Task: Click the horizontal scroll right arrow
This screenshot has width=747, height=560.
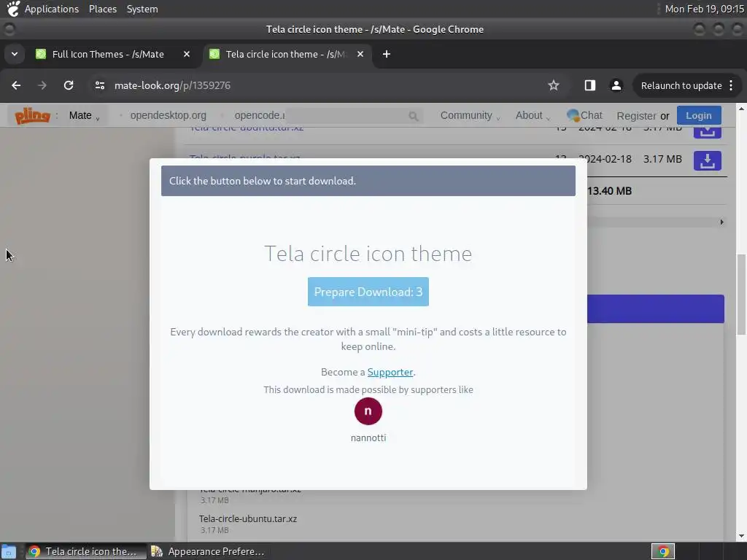Action: 721,222
